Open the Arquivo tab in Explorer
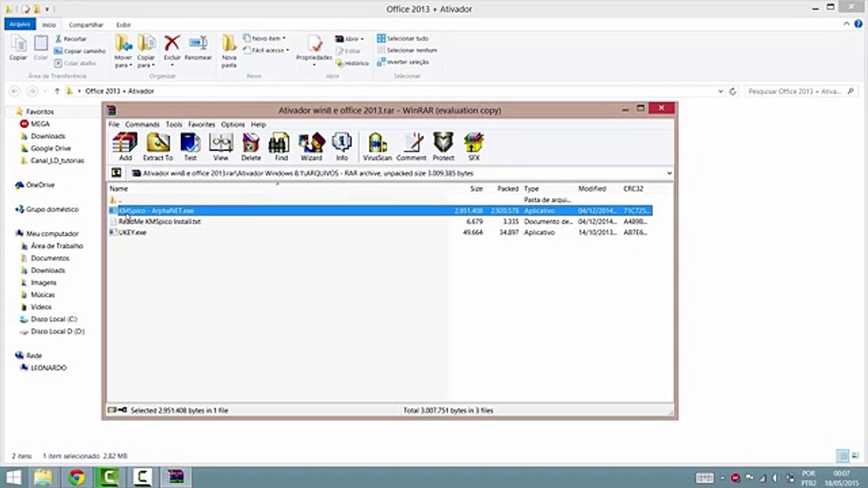 click(x=20, y=24)
